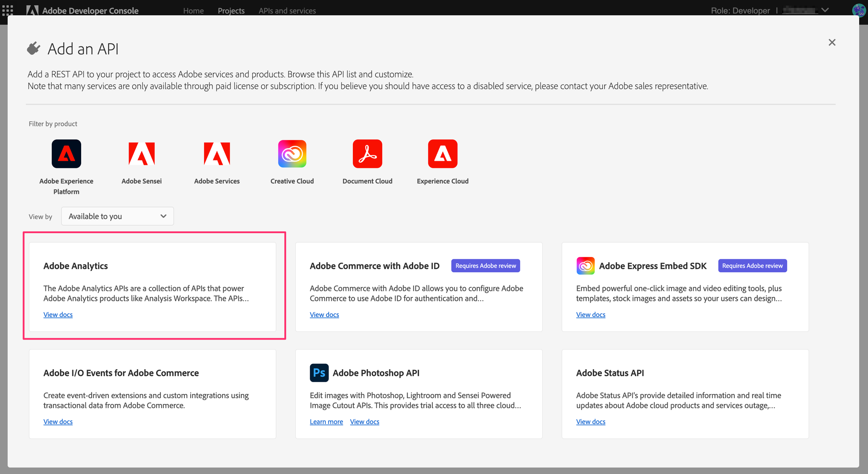Image resolution: width=868 pixels, height=474 pixels.
Task: Click Requires Adobe review badge on Express SDK
Action: tap(752, 266)
